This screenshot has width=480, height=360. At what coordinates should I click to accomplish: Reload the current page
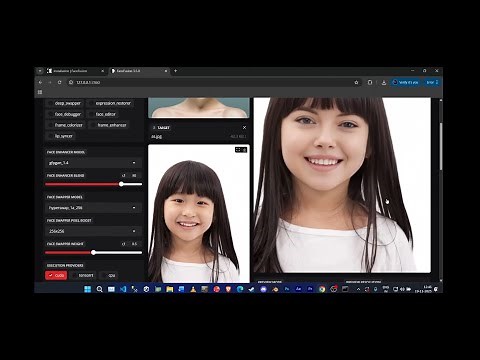tap(60, 82)
